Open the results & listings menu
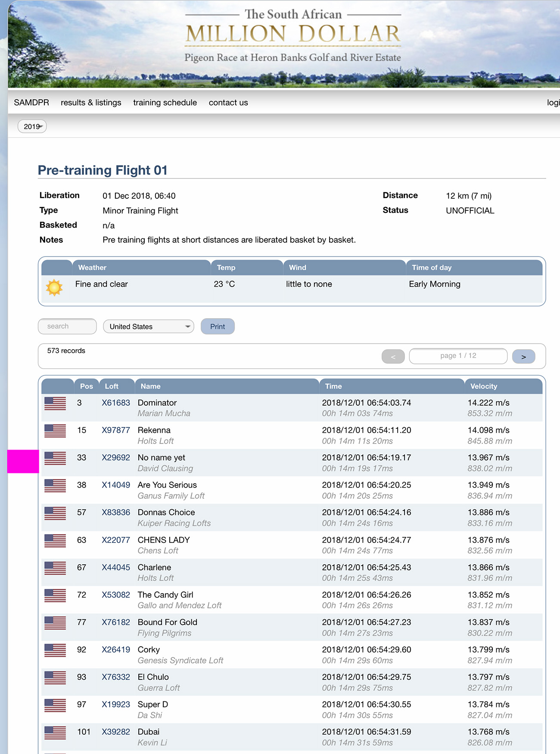Viewport: 560px width, 754px height. 91,103
